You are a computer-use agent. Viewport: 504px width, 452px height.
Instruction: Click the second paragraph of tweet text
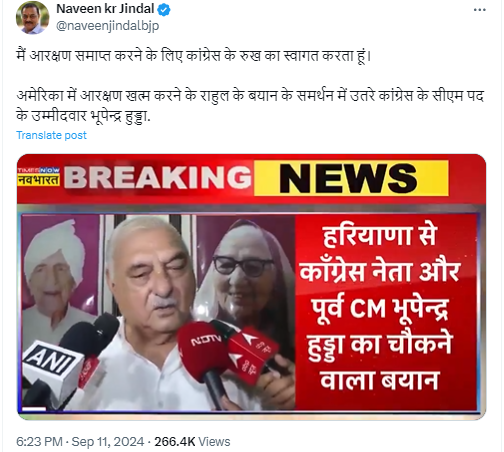tap(250, 106)
